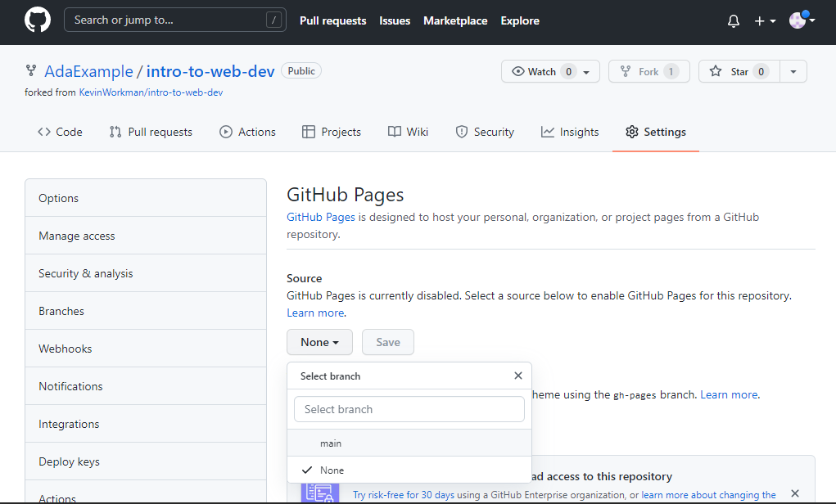836x504 pixels.
Task: Open learn more about changing link
Action: click(708, 495)
